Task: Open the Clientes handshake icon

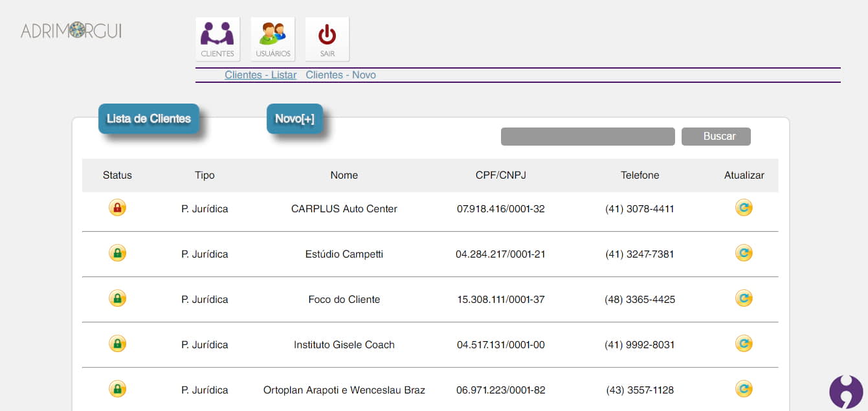Action: point(217,39)
